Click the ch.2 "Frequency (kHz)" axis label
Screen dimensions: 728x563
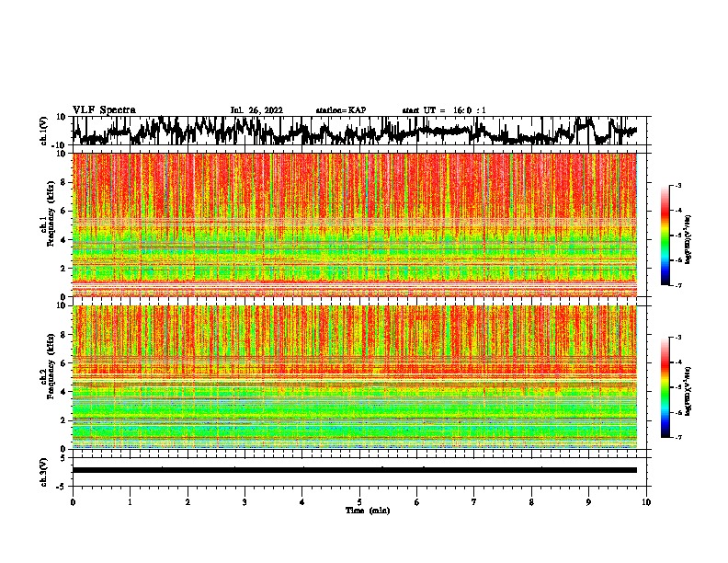[x=51, y=366]
